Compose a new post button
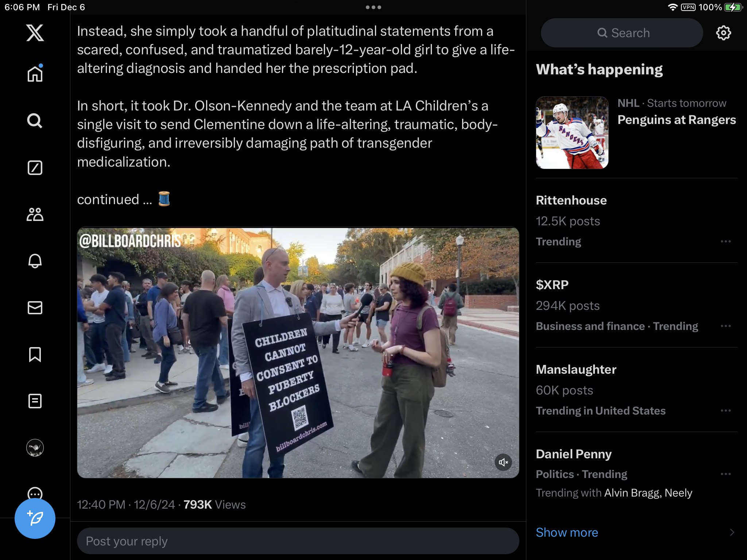This screenshot has height=560, width=747. coord(35,518)
